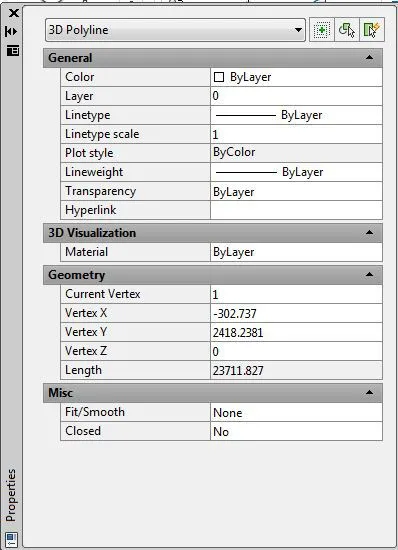Collapse the Geometry section
398x550 pixels.
(369, 275)
